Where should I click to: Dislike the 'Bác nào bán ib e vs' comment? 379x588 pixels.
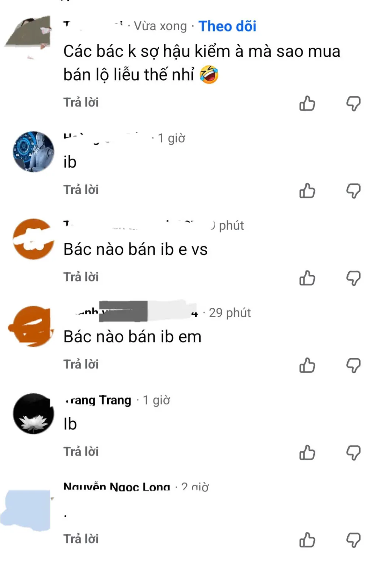353,278
